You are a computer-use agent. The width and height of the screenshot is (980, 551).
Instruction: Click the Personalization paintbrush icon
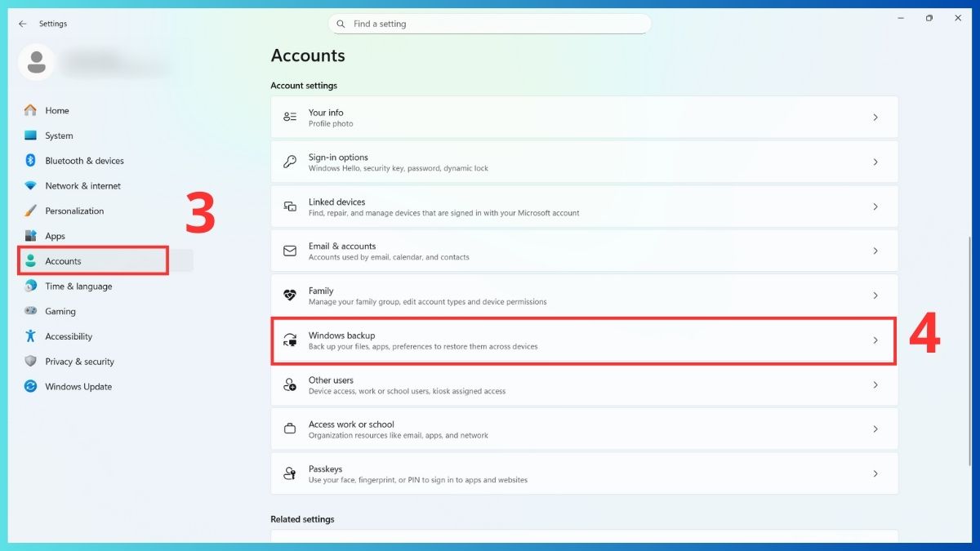pyautogui.click(x=30, y=211)
